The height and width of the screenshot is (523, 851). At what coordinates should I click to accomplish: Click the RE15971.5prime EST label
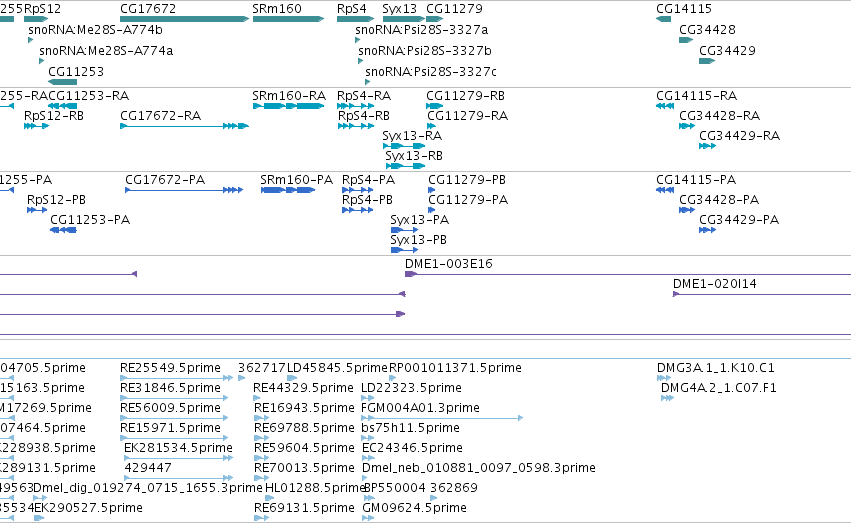tap(170, 428)
